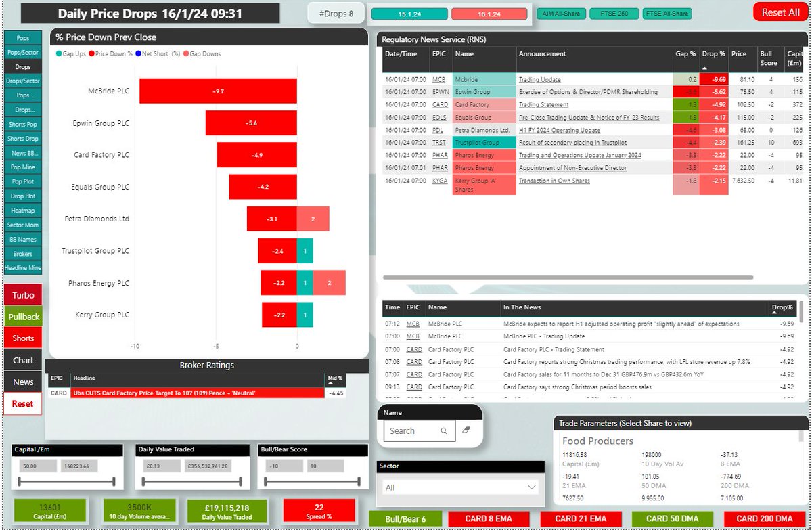Click the McBride PLC -9.7 bar
This screenshot has width=812, height=530.
click(x=218, y=91)
